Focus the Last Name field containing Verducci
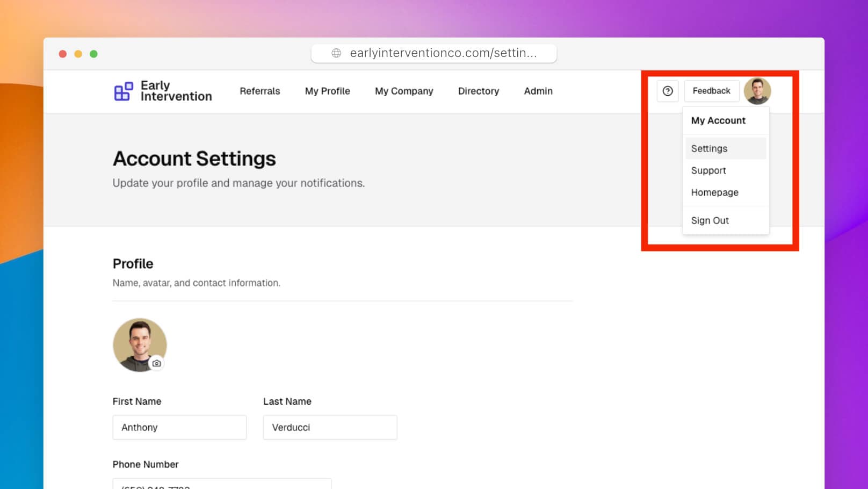868x489 pixels. [330, 427]
